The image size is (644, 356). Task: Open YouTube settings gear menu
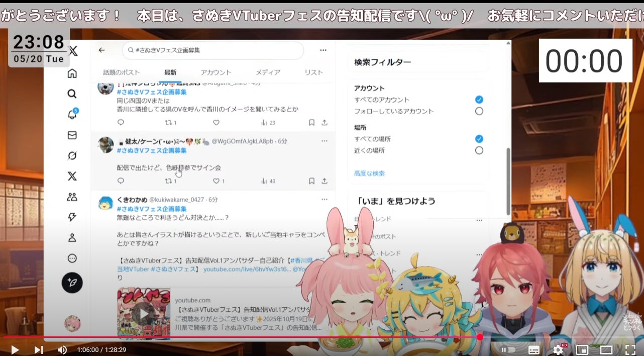[x=558, y=349]
